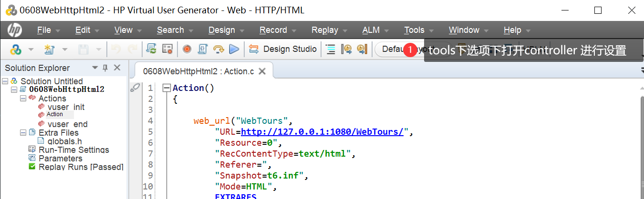Select vuser_init action in the tree

(66, 107)
